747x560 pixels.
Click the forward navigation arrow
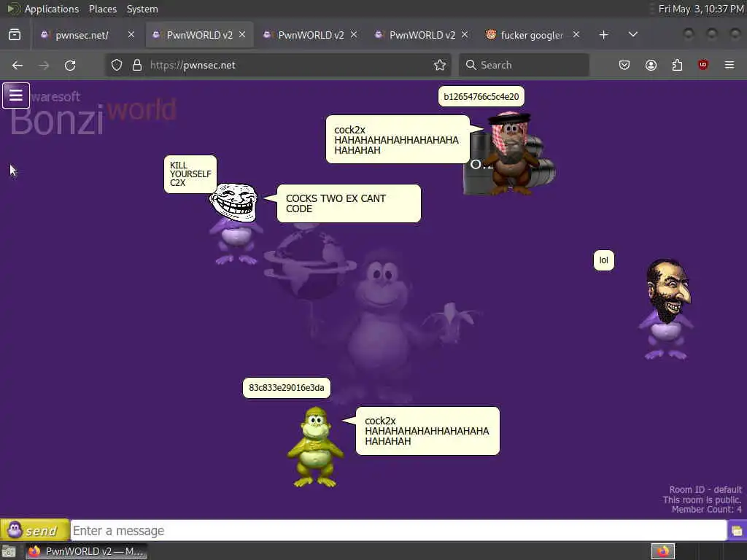(44, 65)
